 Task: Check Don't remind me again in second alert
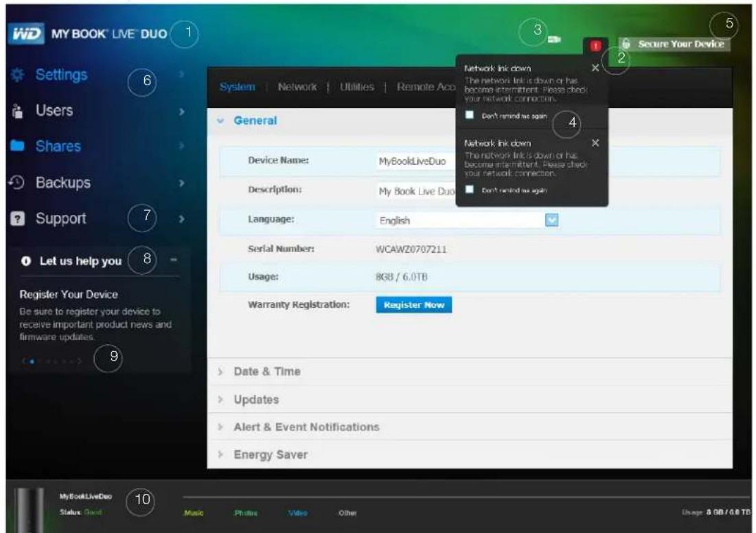point(470,189)
